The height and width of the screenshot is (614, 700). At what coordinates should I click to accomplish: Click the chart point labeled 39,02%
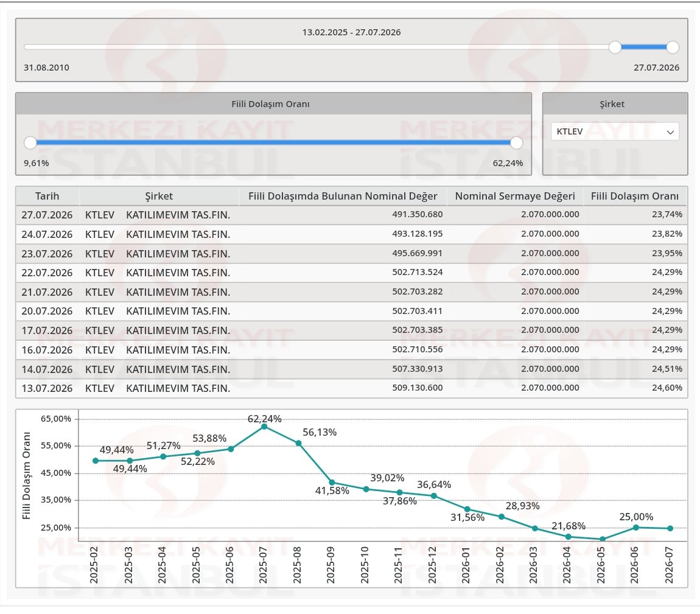366,489
